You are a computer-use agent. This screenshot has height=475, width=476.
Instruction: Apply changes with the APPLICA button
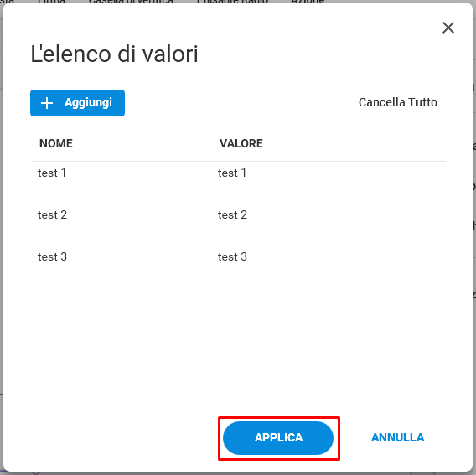pyautogui.click(x=278, y=437)
